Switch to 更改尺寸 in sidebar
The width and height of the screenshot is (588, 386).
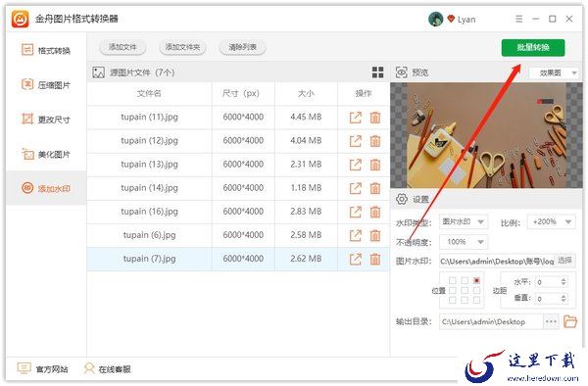coord(46,120)
